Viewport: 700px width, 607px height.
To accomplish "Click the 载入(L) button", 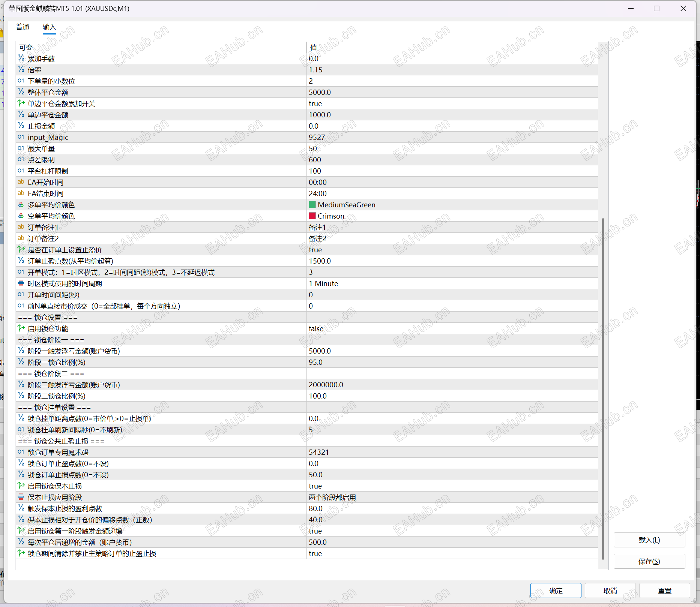I will pyautogui.click(x=649, y=540).
